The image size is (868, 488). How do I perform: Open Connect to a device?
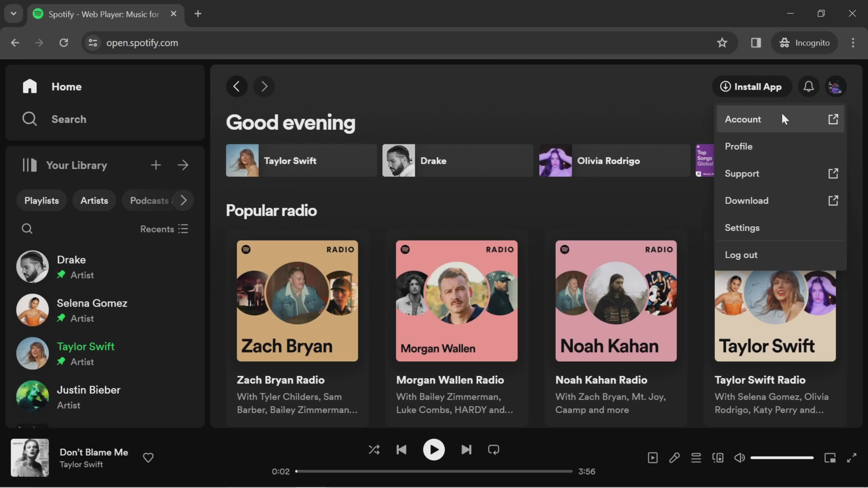tap(718, 458)
